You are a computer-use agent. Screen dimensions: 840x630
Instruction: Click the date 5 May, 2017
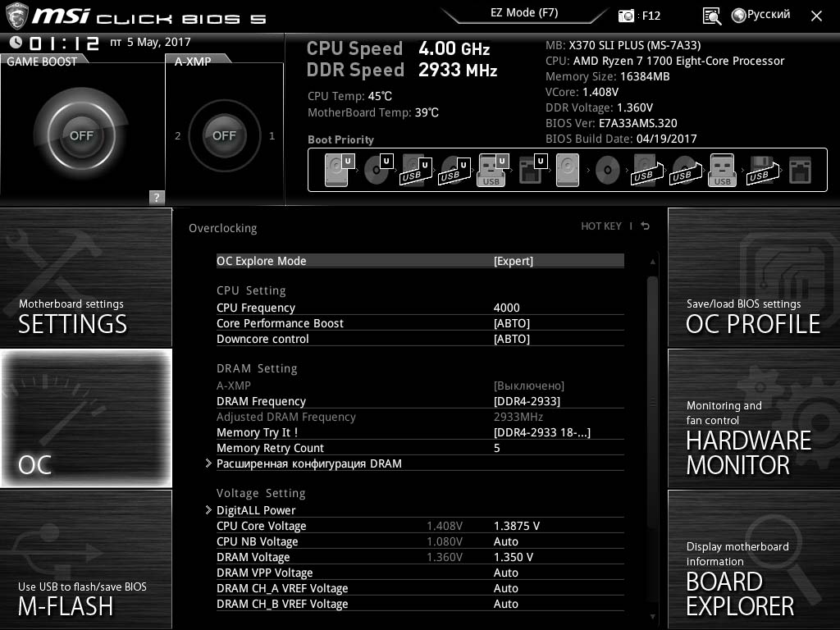click(158, 43)
